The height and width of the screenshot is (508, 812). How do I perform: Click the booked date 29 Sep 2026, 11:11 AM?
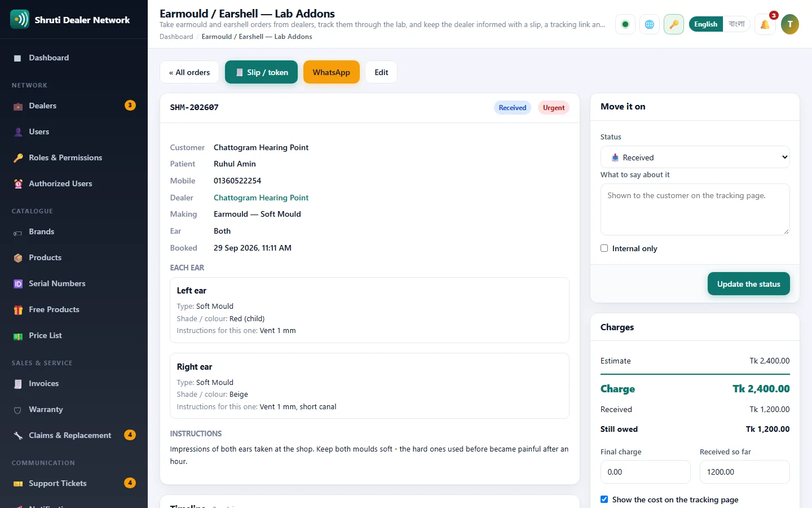(x=253, y=248)
